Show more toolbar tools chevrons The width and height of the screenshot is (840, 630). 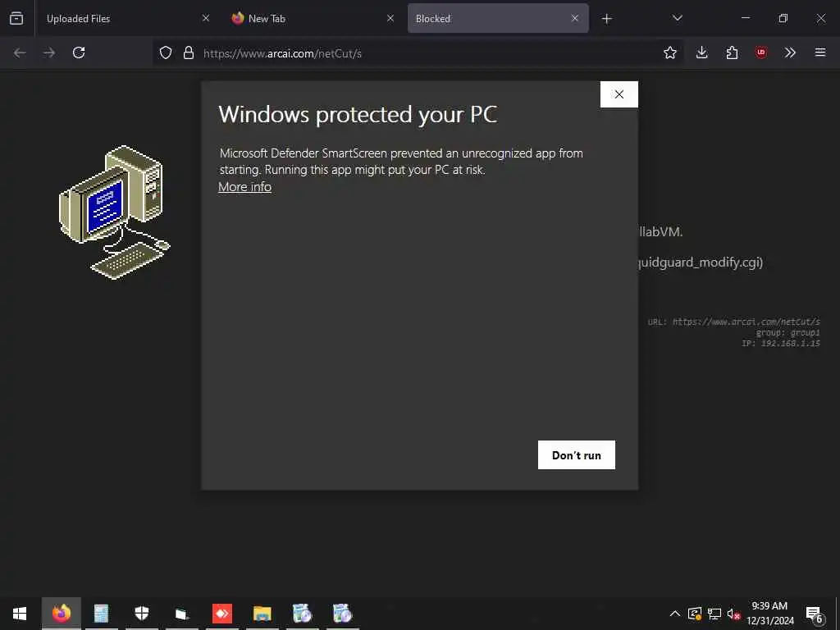pyautogui.click(x=790, y=52)
